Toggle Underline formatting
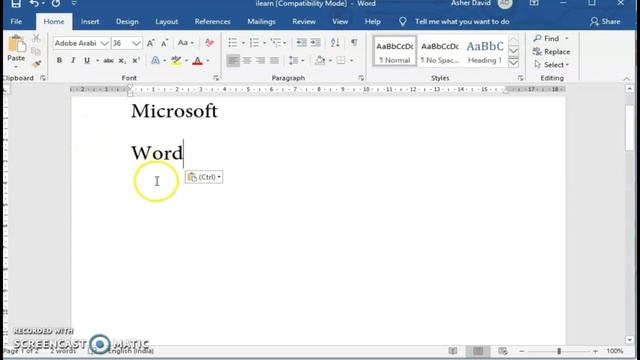This screenshot has width=640, height=360. point(87,61)
